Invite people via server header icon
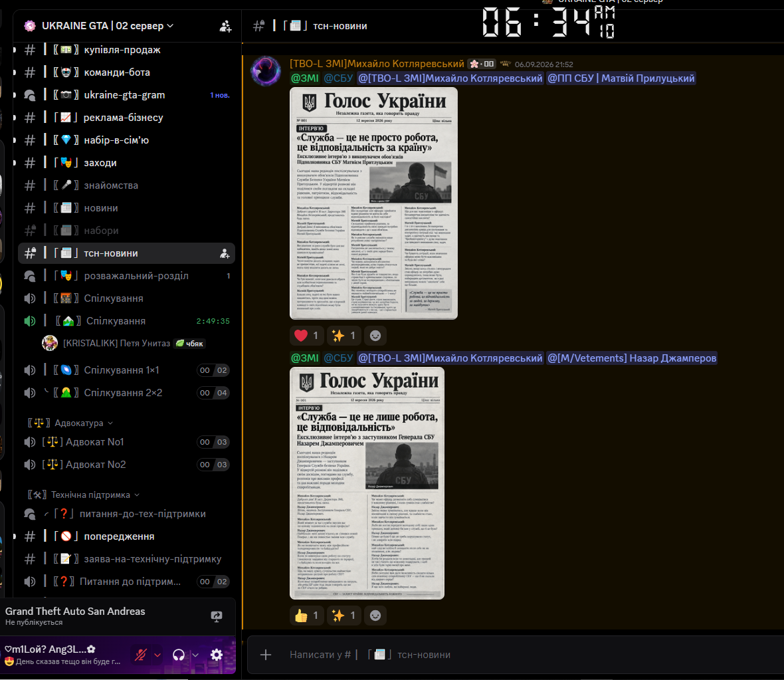Screen dimensions: 784x680 click(x=225, y=26)
